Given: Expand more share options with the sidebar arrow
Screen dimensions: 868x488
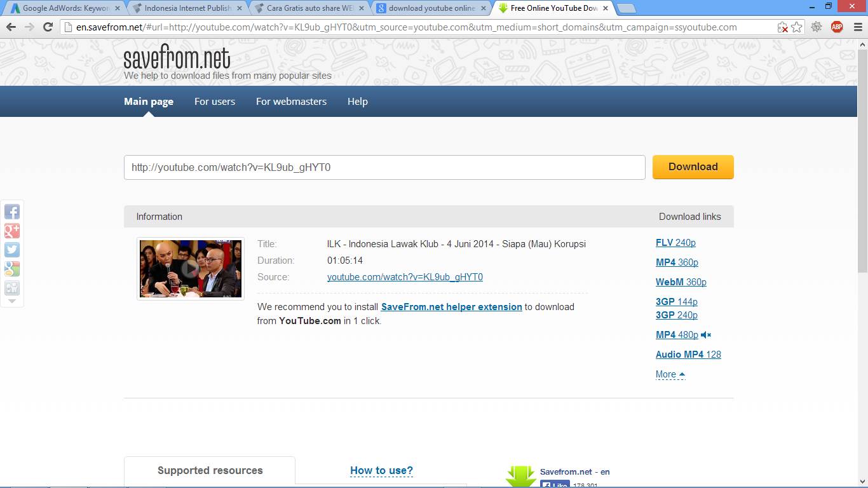Looking at the screenshot, I should tap(12, 301).
